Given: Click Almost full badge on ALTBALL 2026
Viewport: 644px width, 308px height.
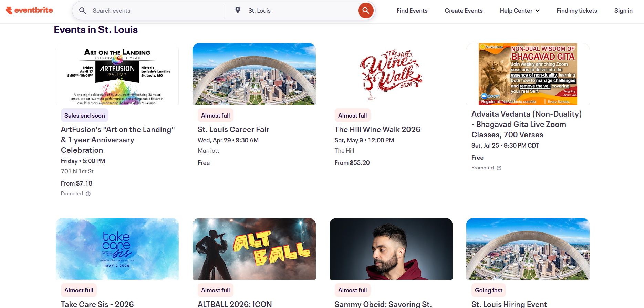Looking at the screenshot, I should [216, 290].
